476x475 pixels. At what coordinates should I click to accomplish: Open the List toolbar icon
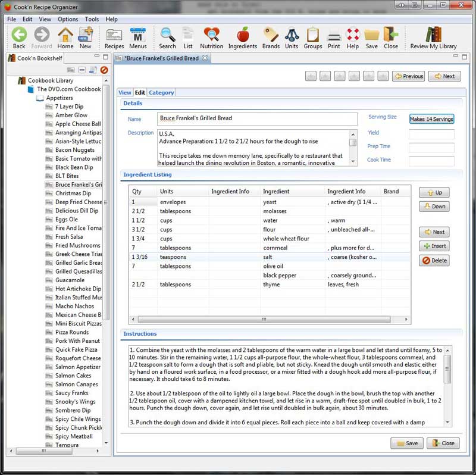point(188,38)
